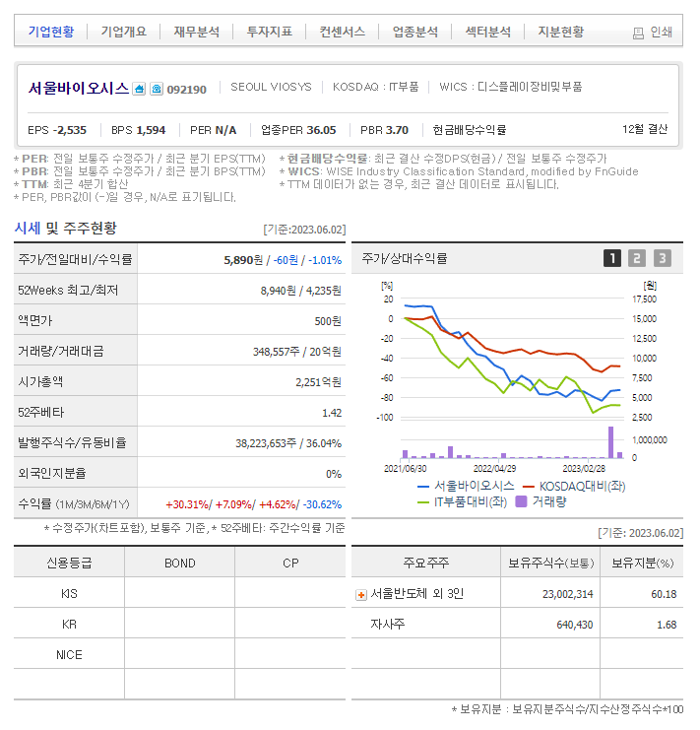Click the -30.62% 1Y return value
The image size is (700, 730).
click(322, 504)
